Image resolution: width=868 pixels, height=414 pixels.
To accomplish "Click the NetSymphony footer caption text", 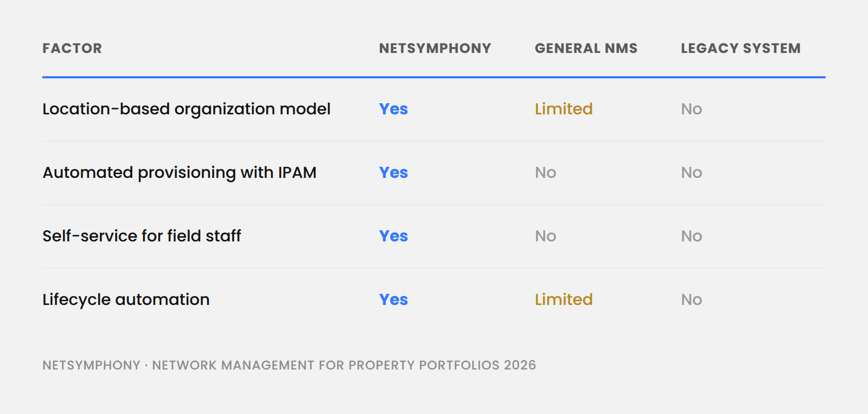I will [x=289, y=365].
